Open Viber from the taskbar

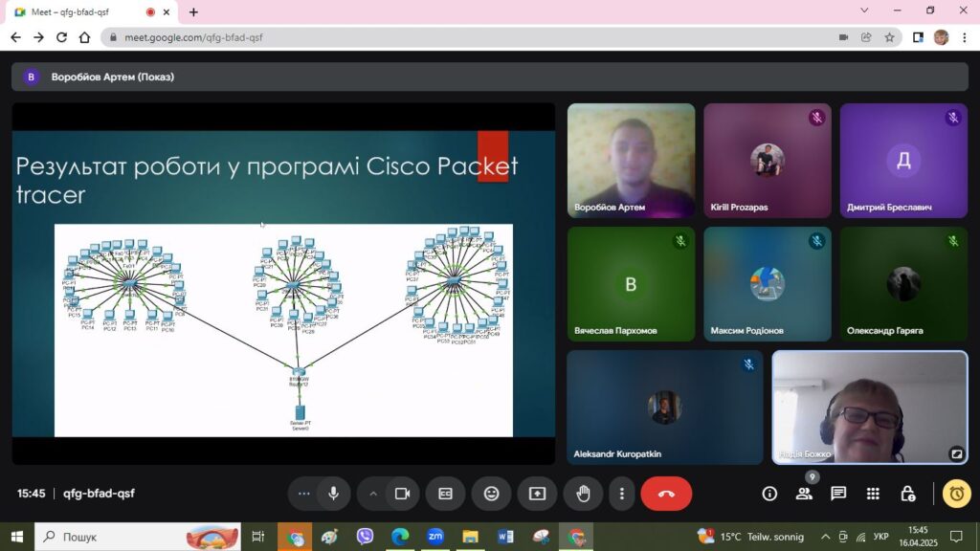click(365, 537)
